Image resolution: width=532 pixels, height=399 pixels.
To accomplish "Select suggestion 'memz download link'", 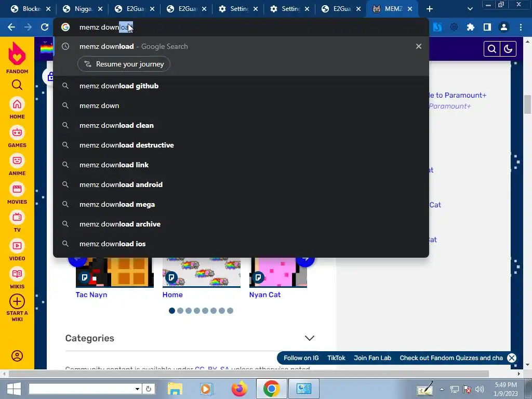I will [x=241, y=165].
